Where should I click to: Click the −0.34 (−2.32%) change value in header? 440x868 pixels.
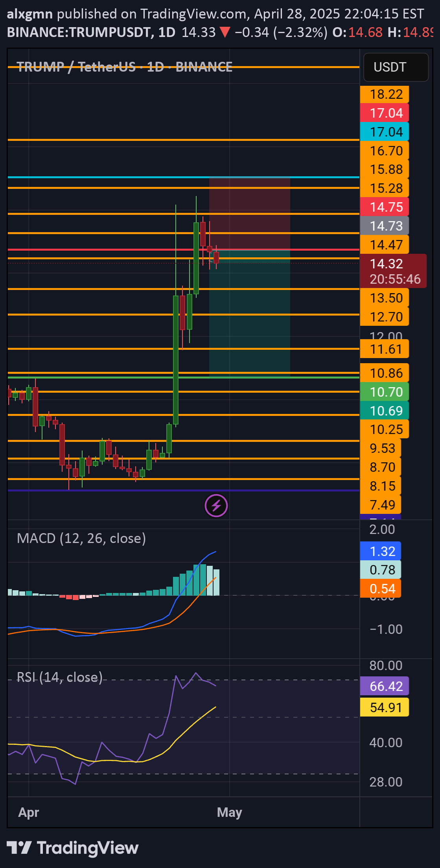[281, 32]
